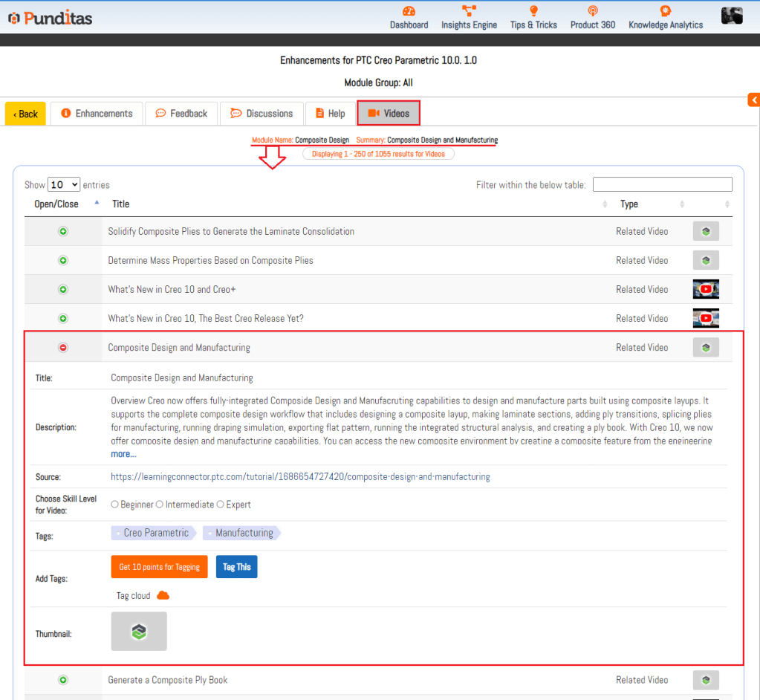Open the Insights Engine icon
This screenshot has width=760, height=700.
pyautogui.click(x=469, y=11)
